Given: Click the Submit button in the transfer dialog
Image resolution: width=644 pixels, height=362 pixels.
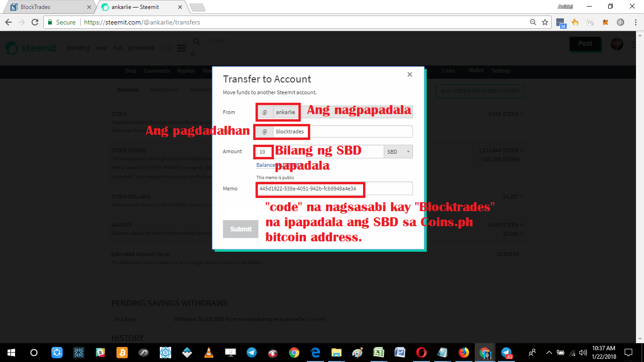Looking at the screenshot, I should pyautogui.click(x=240, y=229).
